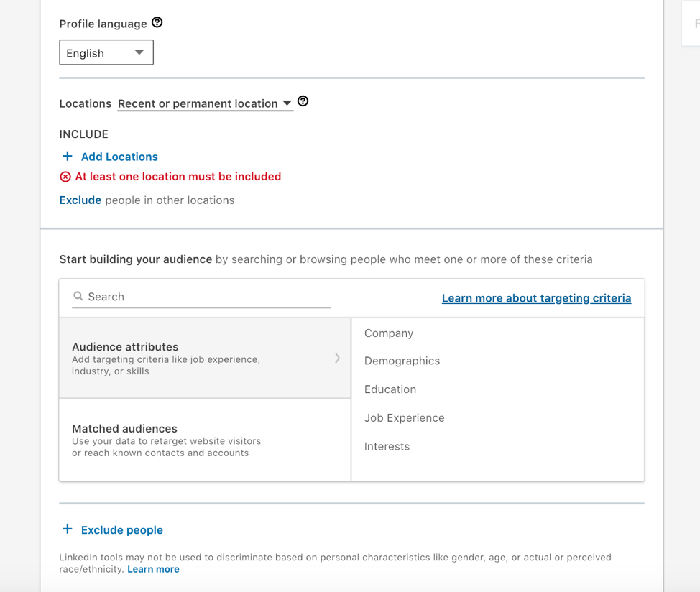Click the plus icon beside Add Locations

tap(68, 156)
